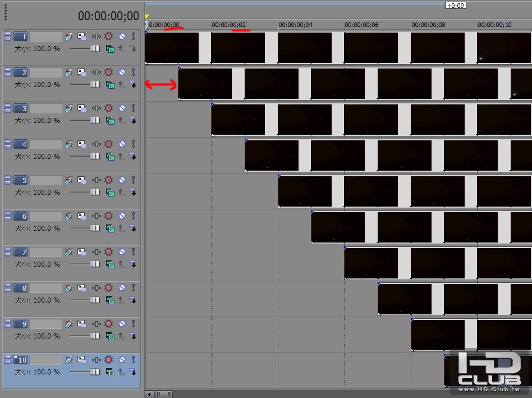Image resolution: width=532 pixels, height=398 pixels.
Task: Click track 6 name field
Action: (x=46, y=217)
